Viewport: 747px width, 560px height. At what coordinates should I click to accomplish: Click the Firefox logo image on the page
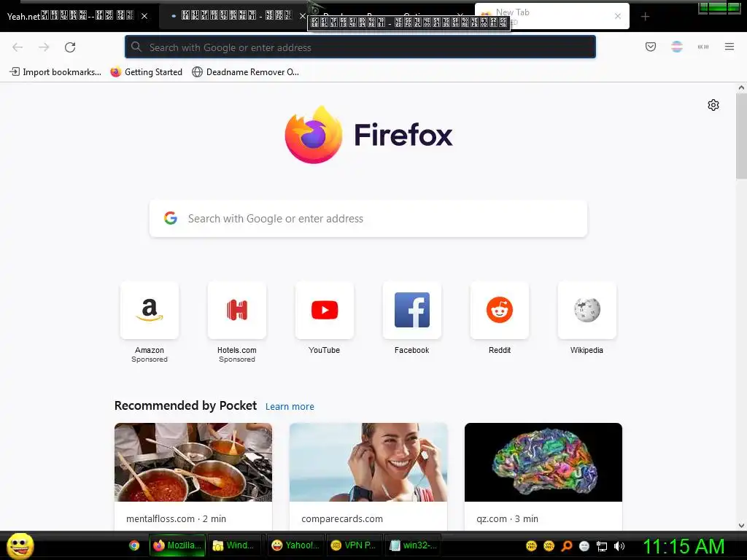pos(314,135)
